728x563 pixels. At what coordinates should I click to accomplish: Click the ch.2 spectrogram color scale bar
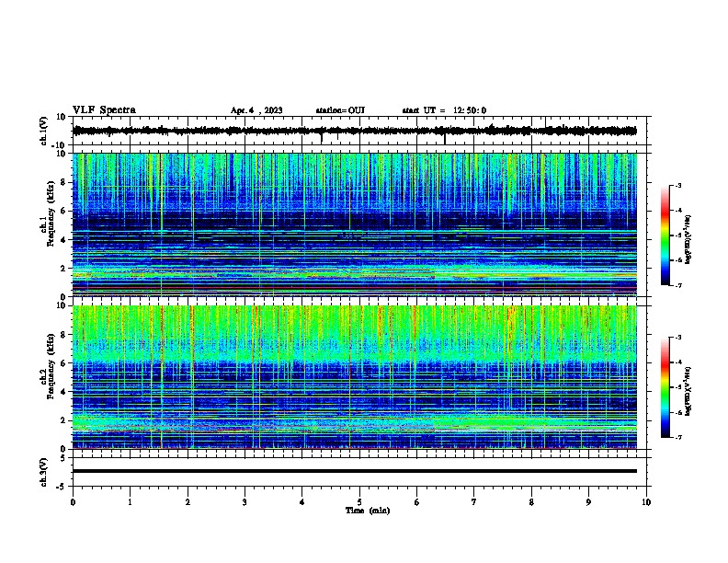tap(665, 387)
